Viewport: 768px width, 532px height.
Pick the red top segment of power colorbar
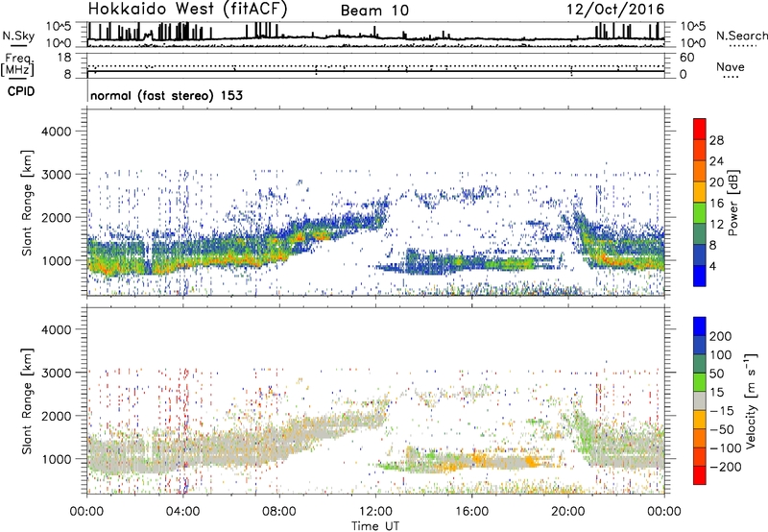click(700, 129)
